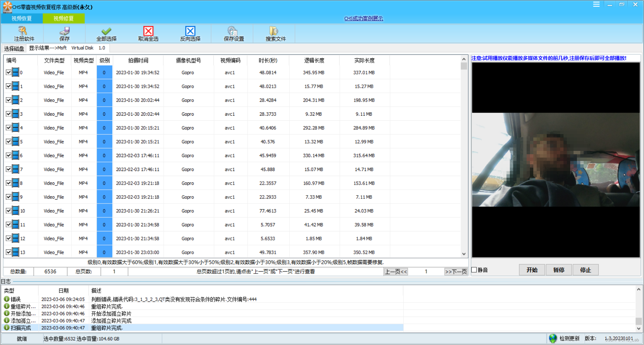Click the info icon of 扫描完成 log entry
The image size is (644, 345).
pyautogui.click(x=6, y=328)
